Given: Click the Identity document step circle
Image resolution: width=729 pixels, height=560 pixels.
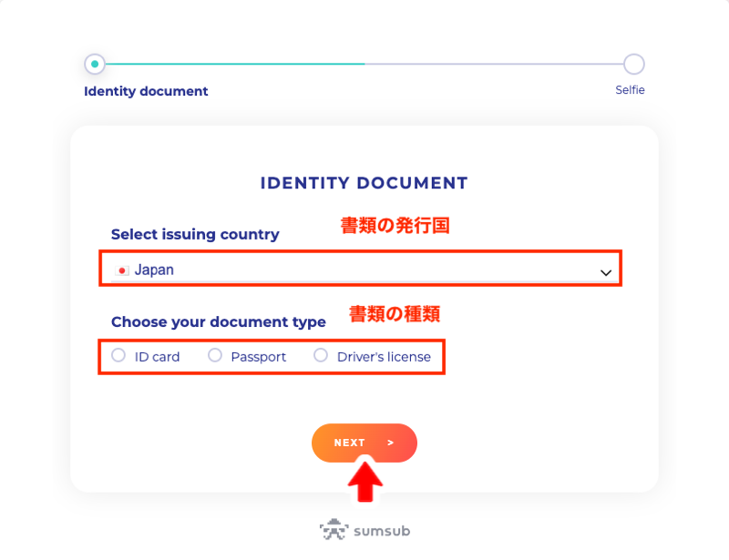Looking at the screenshot, I should (x=95, y=64).
